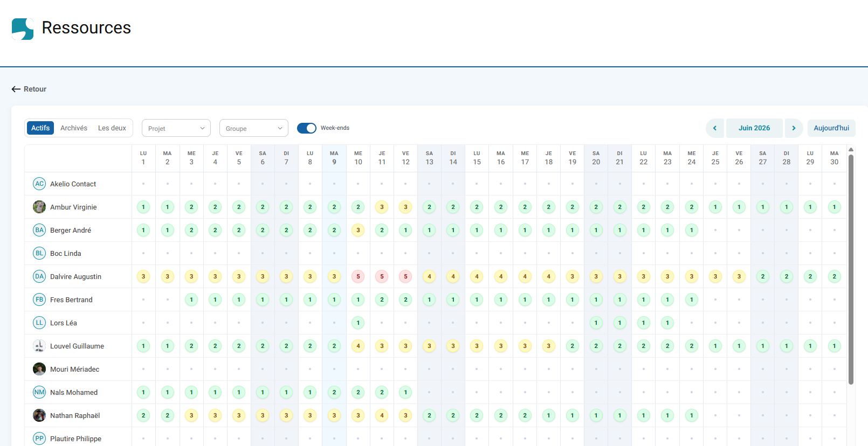Click Dalvire Augustin's green 2 on MA 30
868x446 pixels.
point(834,276)
